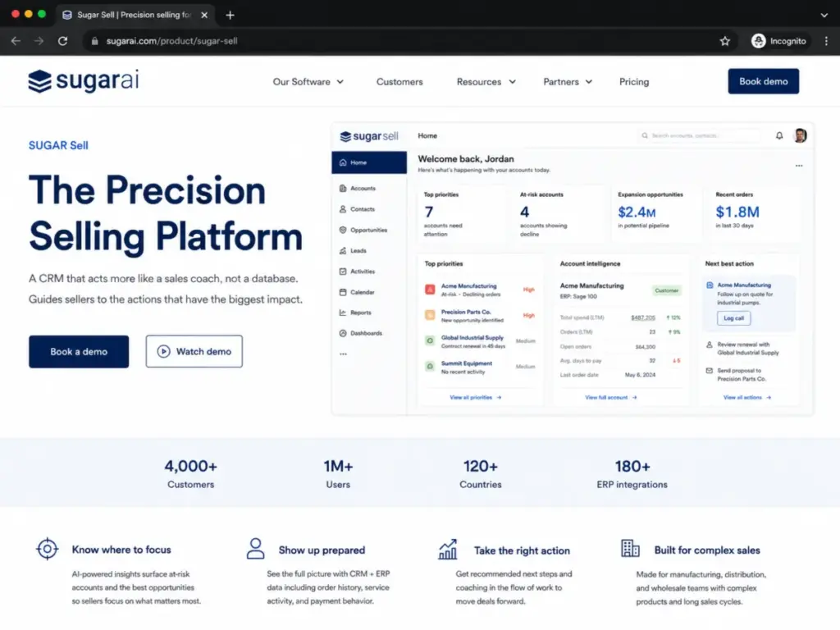The height and width of the screenshot is (630, 840).
Task: Click the Log call button
Action: click(733, 318)
